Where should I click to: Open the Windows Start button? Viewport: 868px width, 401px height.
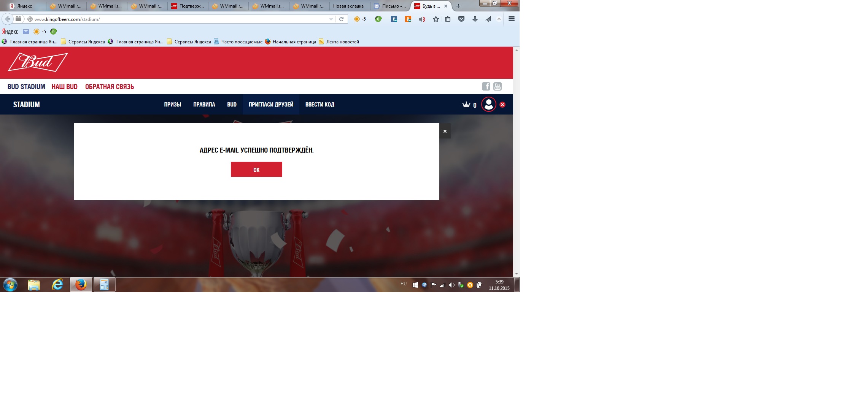10,285
